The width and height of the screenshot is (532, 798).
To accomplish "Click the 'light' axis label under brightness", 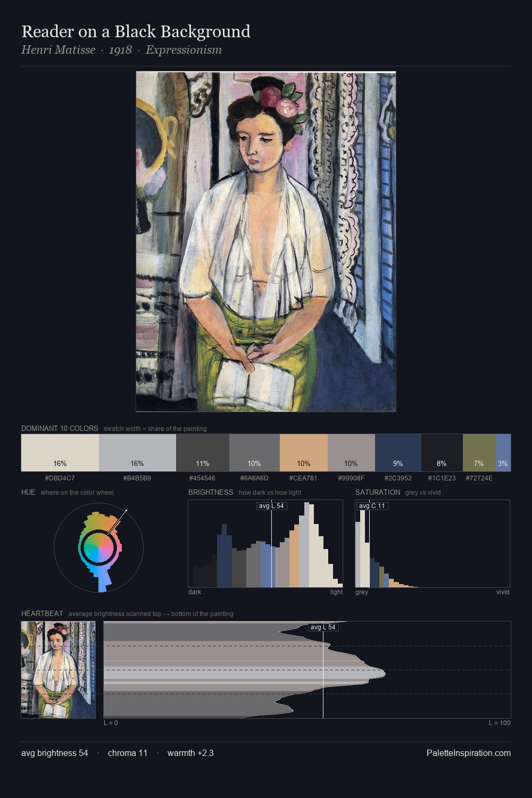I will click(336, 592).
